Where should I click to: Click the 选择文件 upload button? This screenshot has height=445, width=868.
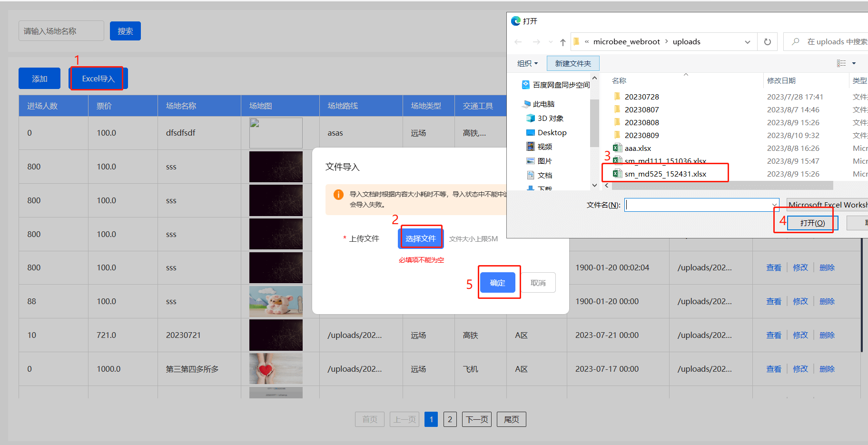tap(421, 238)
